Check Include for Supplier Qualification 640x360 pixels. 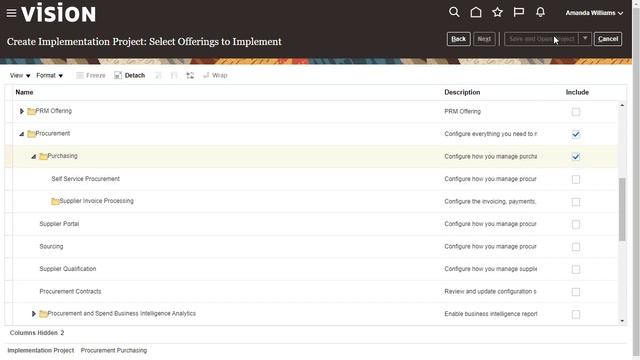tap(576, 269)
